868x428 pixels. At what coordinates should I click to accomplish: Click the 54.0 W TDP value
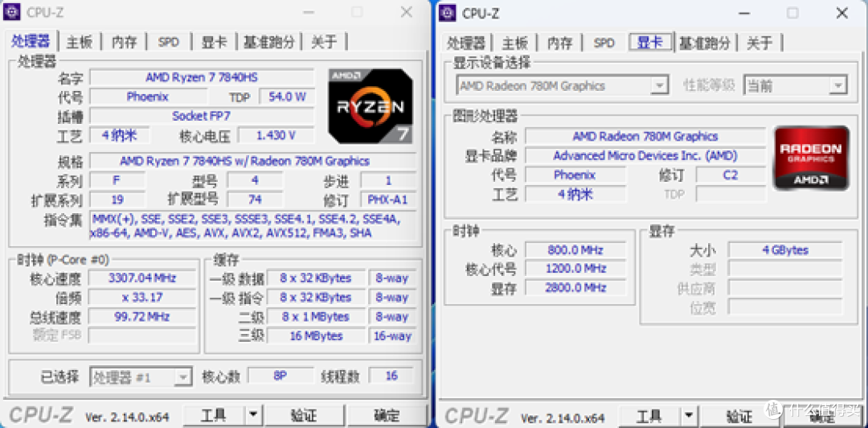click(287, 97)
